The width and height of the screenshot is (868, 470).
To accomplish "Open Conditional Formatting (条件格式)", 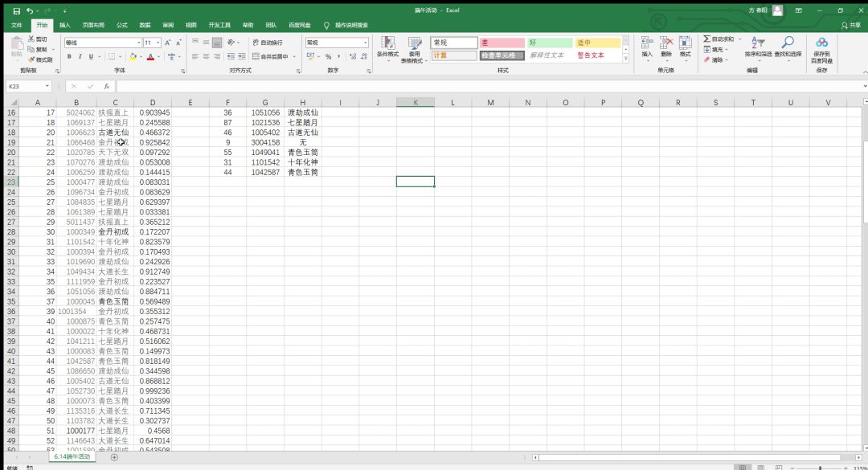I will pyautogui.click(x=388, y=48).
